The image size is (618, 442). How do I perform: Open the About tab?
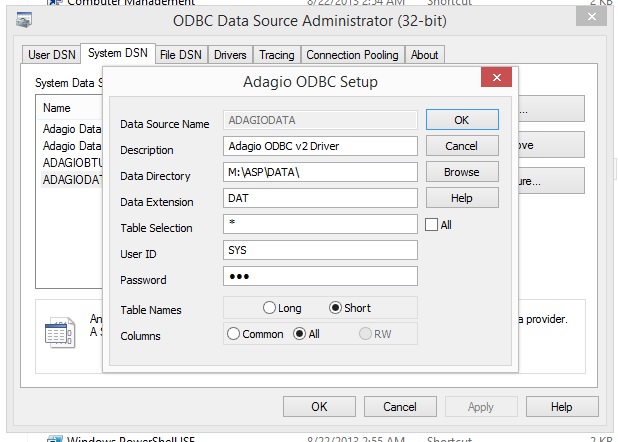[424, 55]
